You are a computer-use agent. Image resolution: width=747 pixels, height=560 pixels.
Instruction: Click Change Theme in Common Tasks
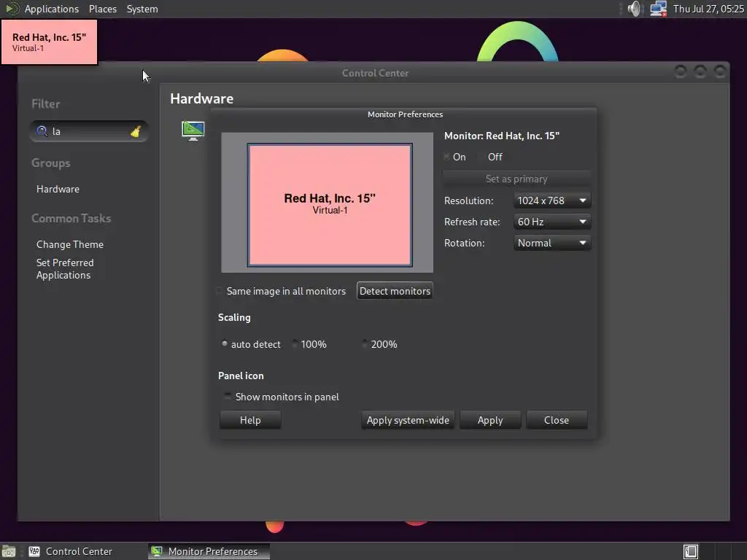click(x=69, y=244)
